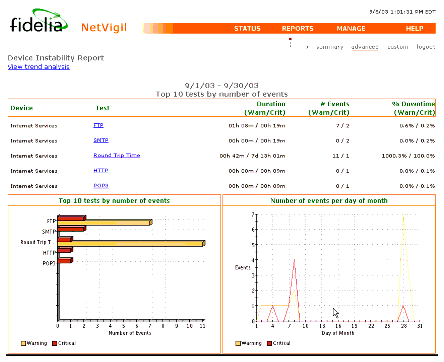The width and height of the screenshot is (444, 362).
Task: Open the SMTP test link
Action: 101,140
